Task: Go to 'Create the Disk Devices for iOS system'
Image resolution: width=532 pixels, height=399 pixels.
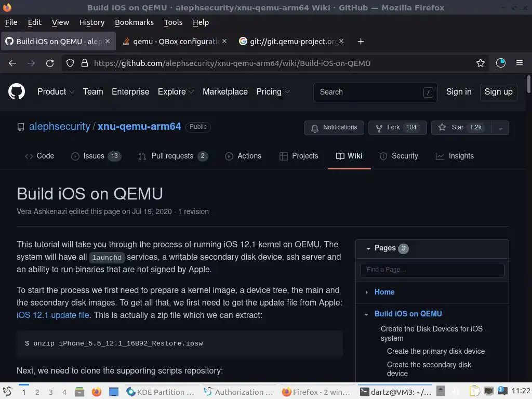Action: tap(432, 334)
